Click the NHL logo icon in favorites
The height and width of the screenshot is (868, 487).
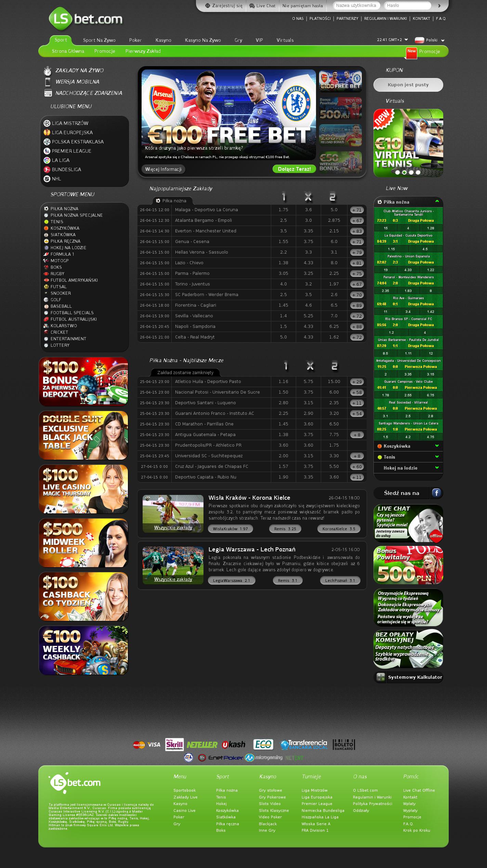47,179
